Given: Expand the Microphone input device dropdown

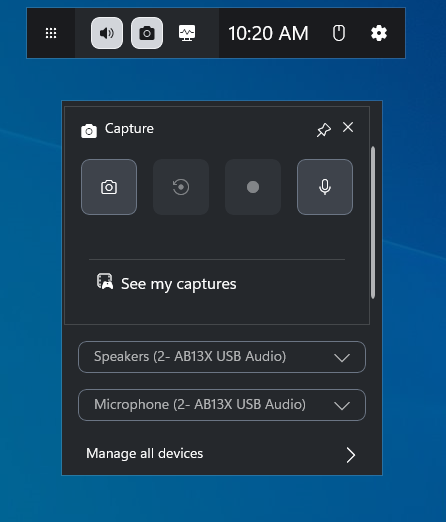Looking at the screenshot, I should point(222,405).
